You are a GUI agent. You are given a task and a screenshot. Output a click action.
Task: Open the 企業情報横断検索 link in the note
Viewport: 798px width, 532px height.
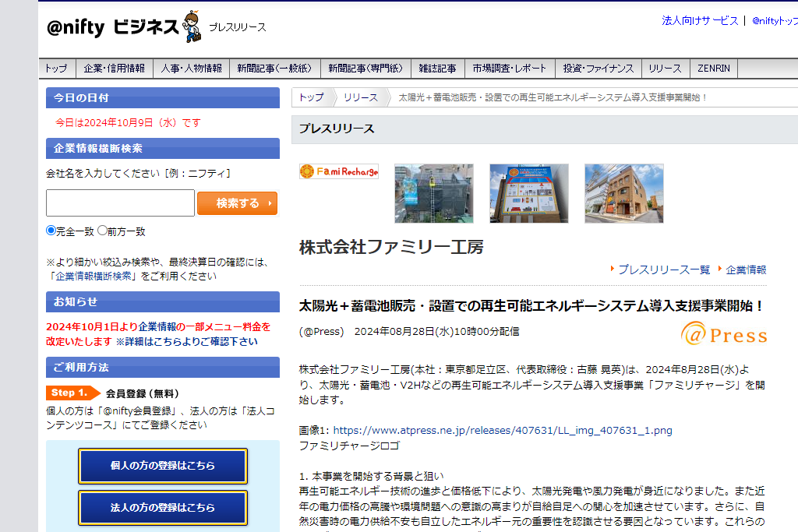pyautogui.click(x=94, y=277)
